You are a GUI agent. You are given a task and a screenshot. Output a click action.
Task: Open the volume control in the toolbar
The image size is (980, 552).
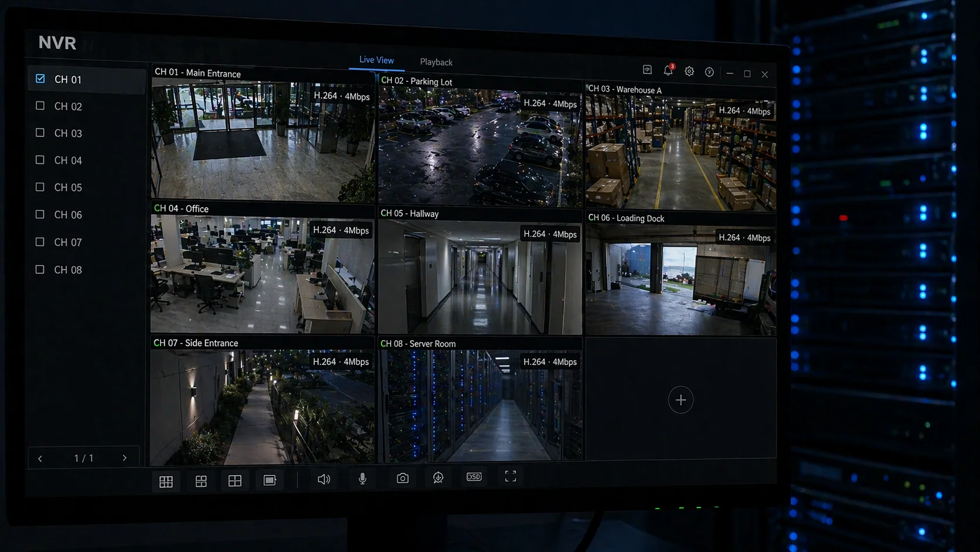pos(324,479)
